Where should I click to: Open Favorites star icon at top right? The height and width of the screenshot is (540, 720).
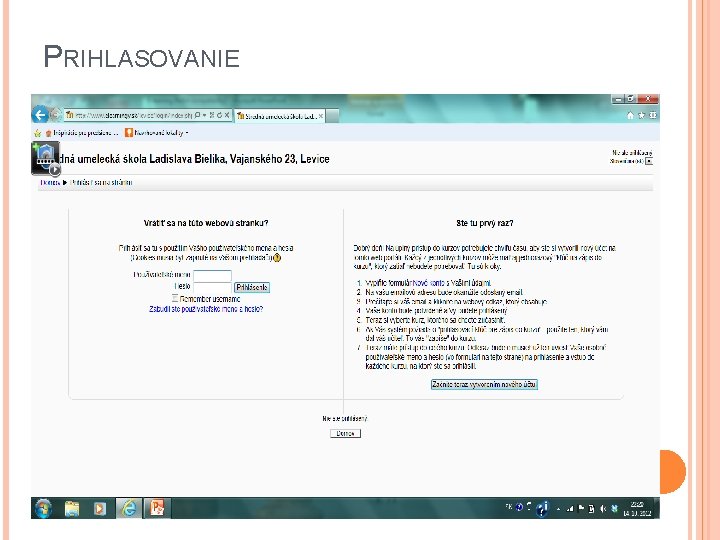point(641,115)
